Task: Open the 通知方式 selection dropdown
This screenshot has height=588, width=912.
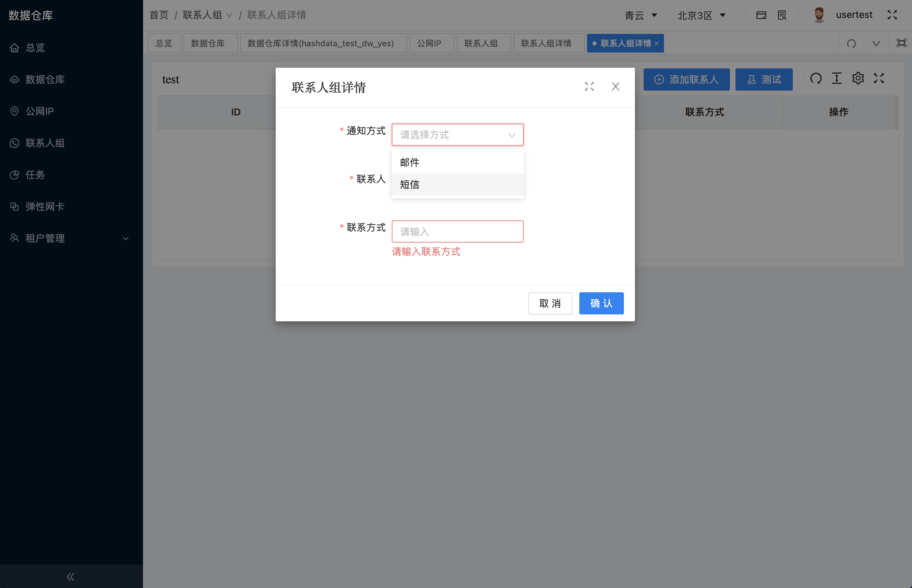Action: [457, 134]
